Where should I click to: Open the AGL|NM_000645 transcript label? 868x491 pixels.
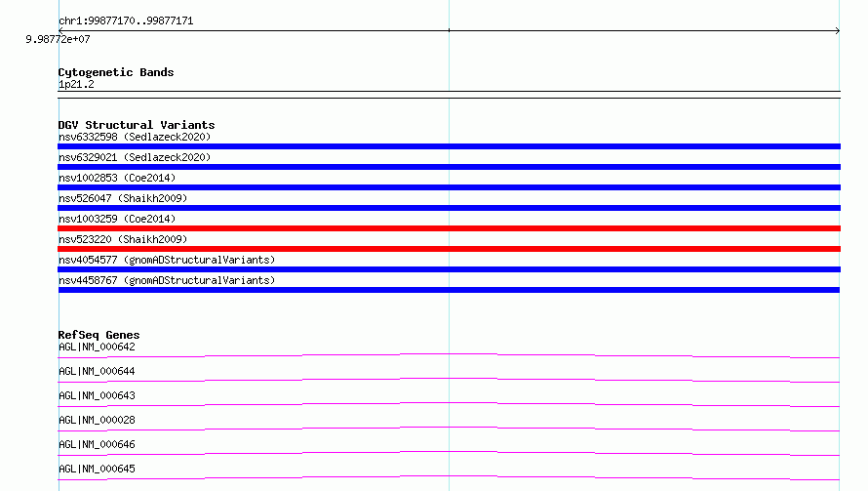coord(97,469)
